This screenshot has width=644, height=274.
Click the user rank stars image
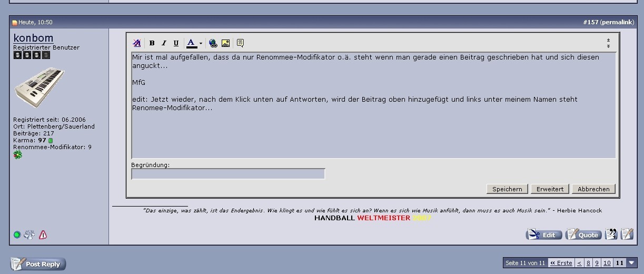coord(32,55)
